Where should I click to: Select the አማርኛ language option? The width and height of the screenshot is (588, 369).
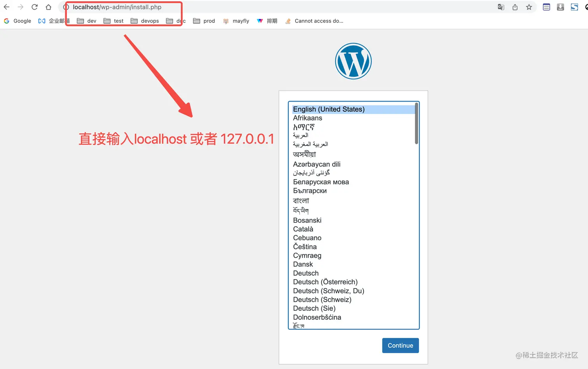(353, 127)
